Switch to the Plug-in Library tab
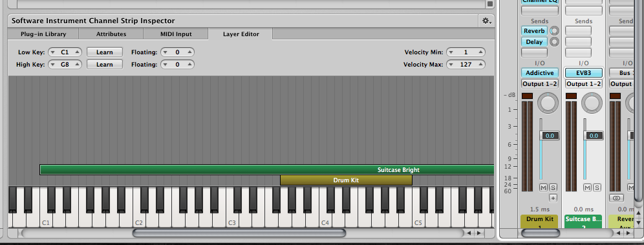This screenshot has width=644, height=245. point(43,34)
